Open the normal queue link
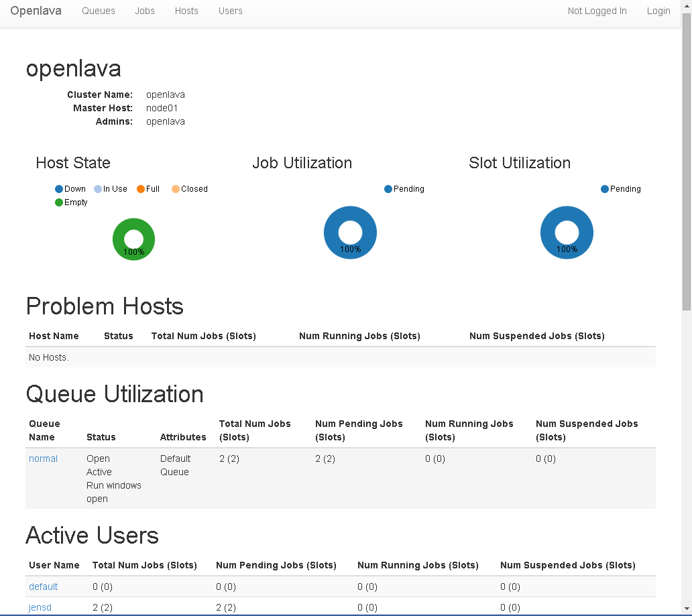 point(43,458)
